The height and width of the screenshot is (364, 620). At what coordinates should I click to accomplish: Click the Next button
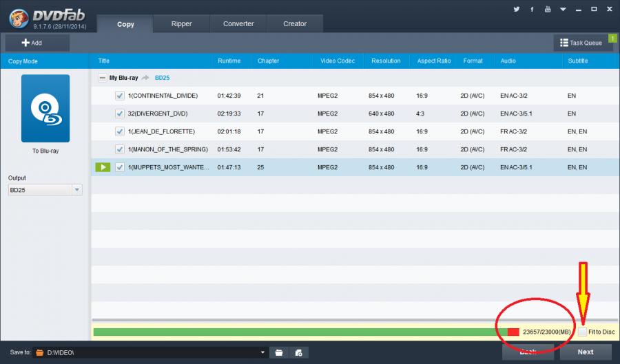(586, 352)
